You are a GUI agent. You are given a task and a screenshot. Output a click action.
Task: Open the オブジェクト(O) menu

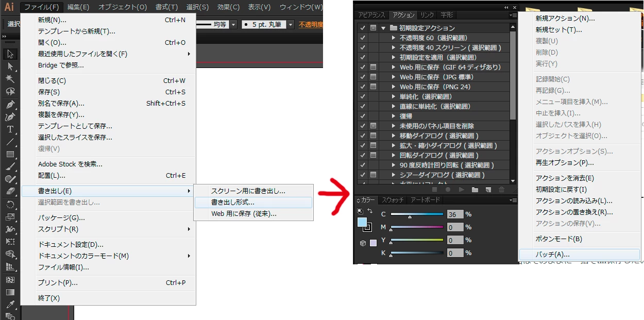coord(123,7)
